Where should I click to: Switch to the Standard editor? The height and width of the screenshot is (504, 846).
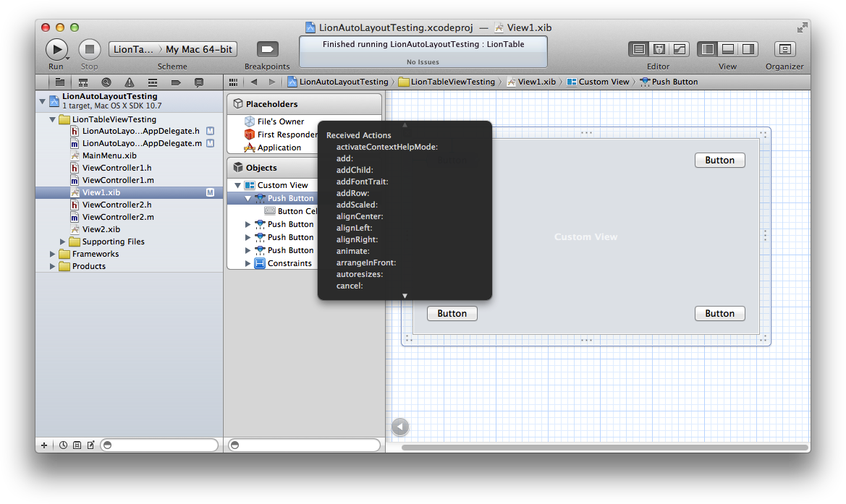point(639,50)
